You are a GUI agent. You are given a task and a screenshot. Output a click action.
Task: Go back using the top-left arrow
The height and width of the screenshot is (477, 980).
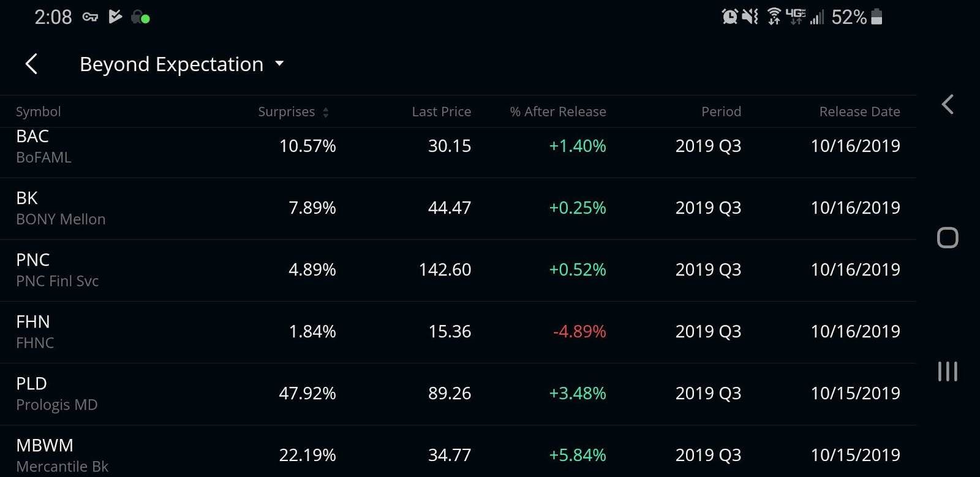pos(31,64)
